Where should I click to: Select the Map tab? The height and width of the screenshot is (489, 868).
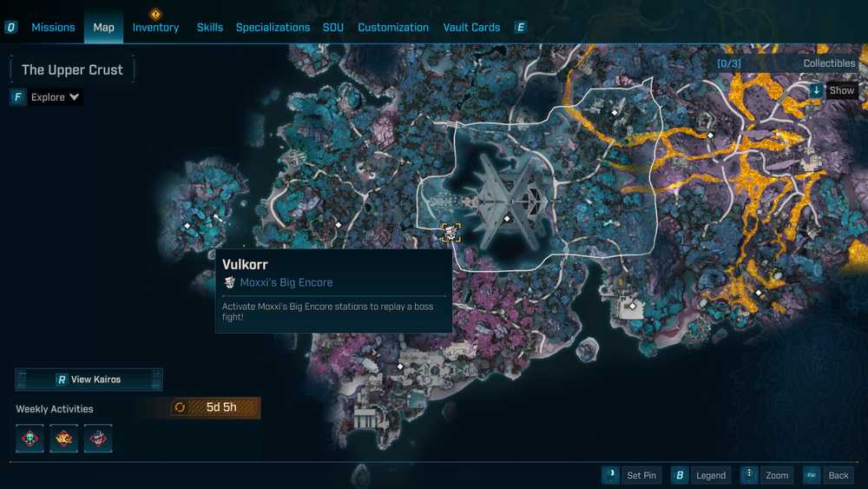point(103,27)
